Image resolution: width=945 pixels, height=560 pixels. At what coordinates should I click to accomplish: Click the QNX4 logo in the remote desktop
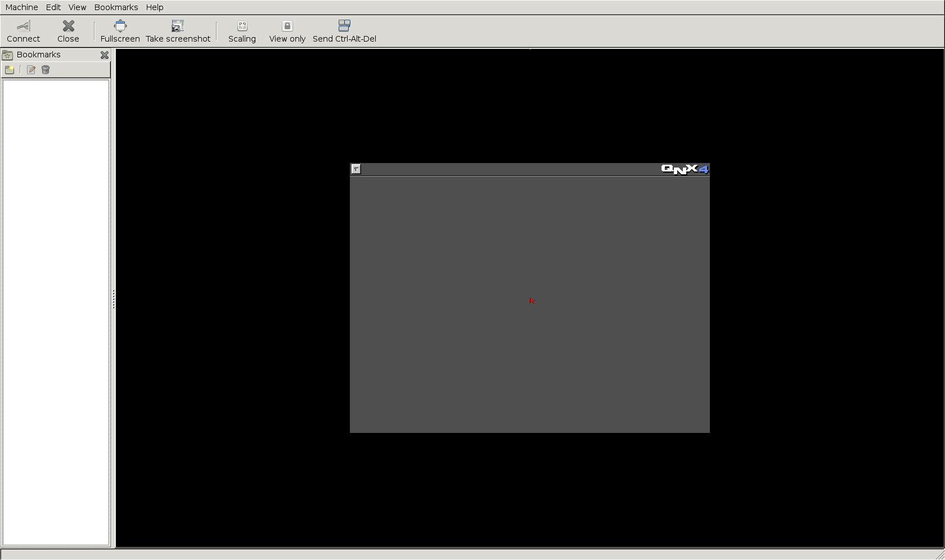[x=685, y=169]
